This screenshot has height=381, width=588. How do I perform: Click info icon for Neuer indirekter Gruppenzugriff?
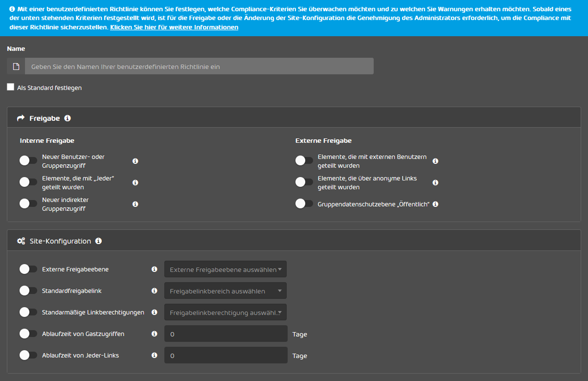point(136,204)
